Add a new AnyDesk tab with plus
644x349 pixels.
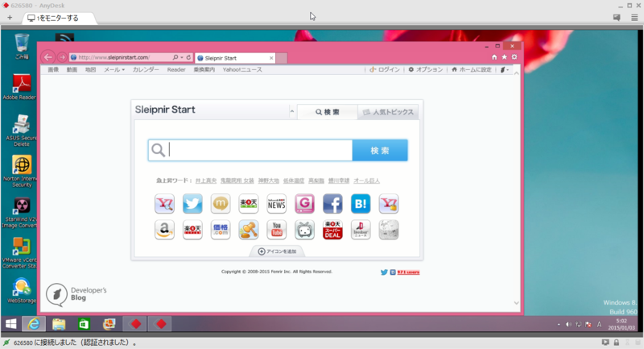(10, 18)
